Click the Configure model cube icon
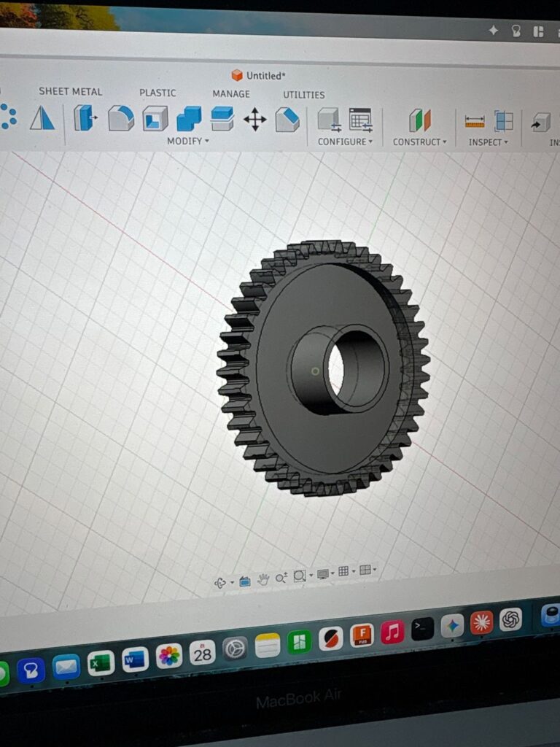The height and width of the screenshot is (747, 560). click(329, 120)
